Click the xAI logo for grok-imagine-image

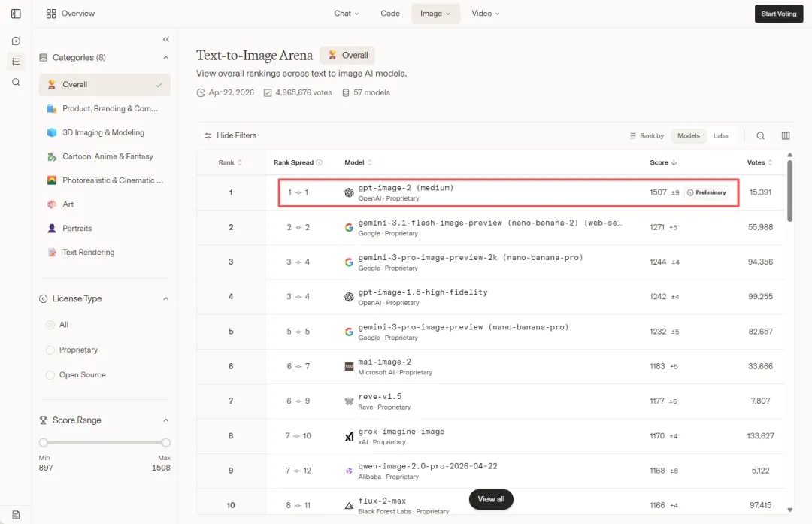click(x=349, y=437)
